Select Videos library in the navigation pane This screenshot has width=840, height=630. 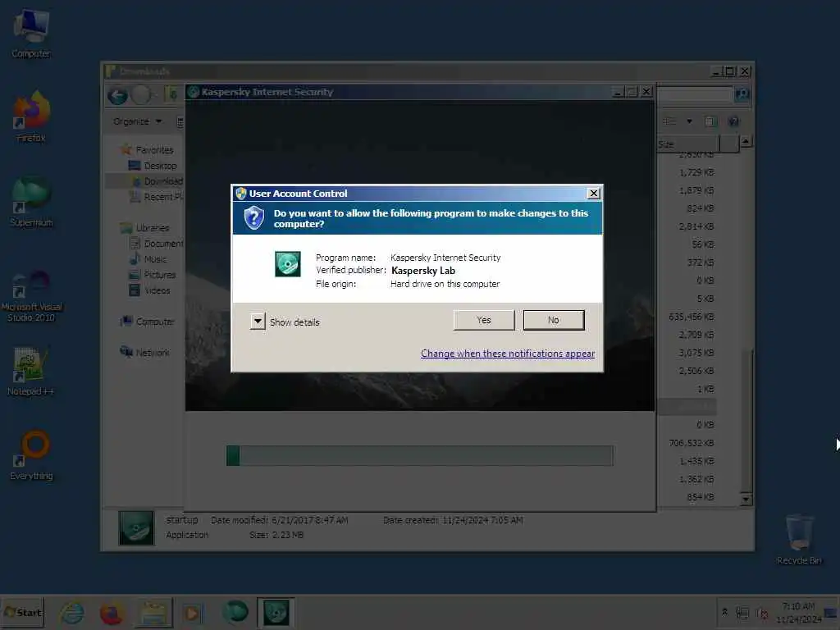[150, 290]
